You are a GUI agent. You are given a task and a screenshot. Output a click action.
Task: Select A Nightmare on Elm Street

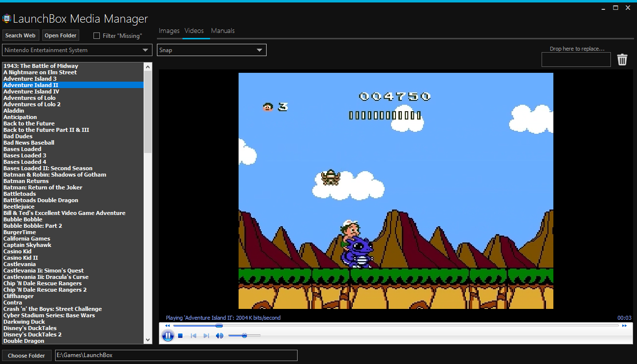[x=40, y=72]
